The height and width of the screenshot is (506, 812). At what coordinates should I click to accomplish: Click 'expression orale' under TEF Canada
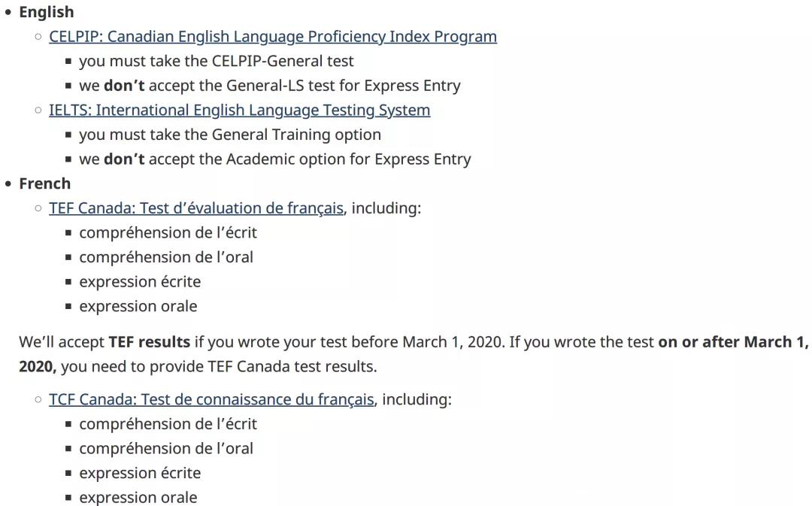tap(138, 307)
